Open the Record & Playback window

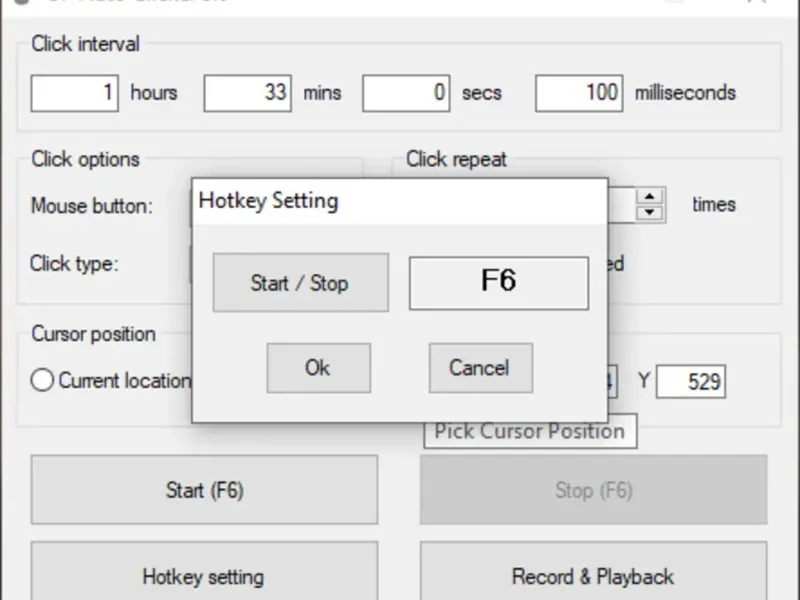[593, 575]
